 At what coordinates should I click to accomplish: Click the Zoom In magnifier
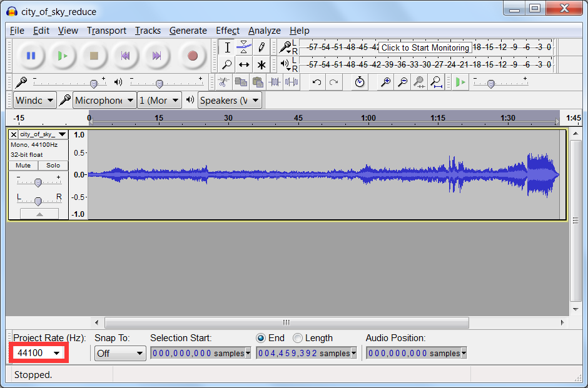point(386,82)
